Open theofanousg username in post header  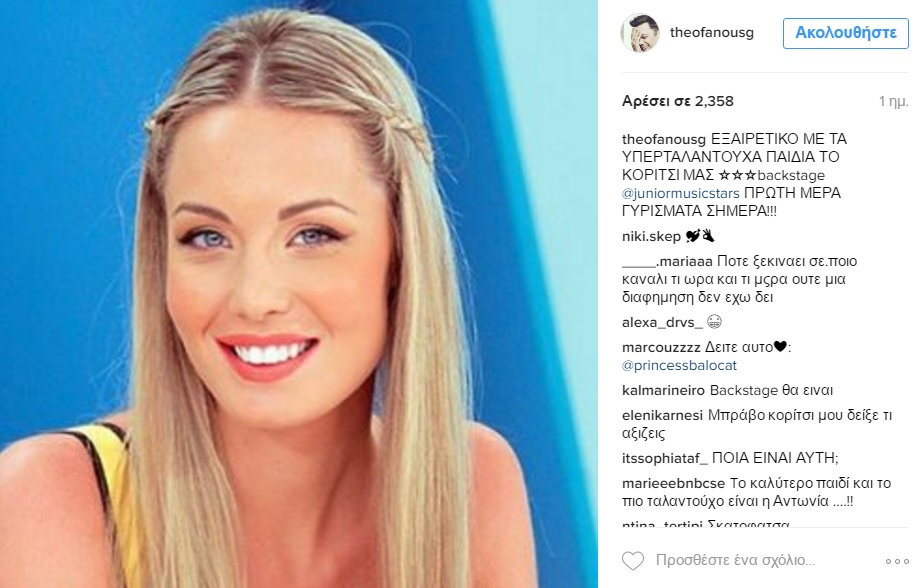tap(712, 33)
